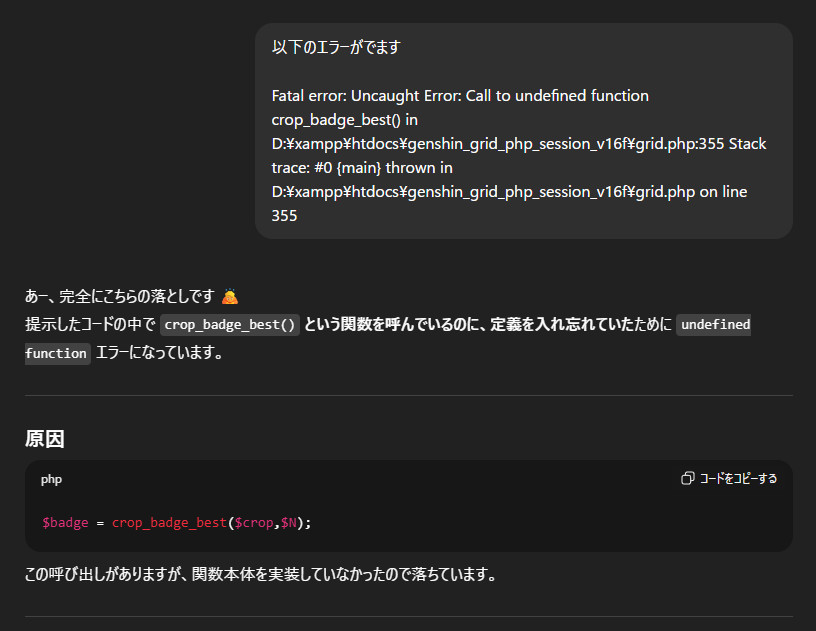Click the $badge variable in code

(65, 522)
